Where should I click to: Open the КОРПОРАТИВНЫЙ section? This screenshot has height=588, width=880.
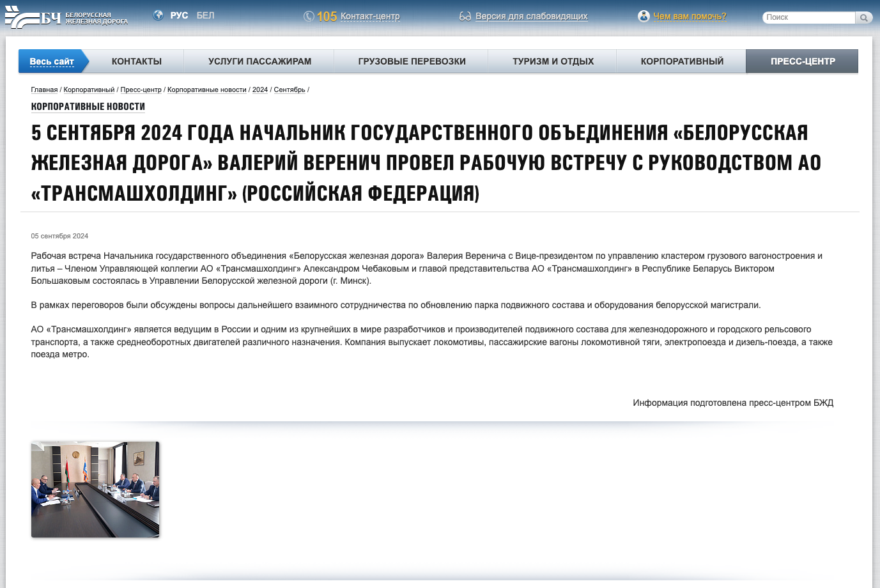coord(681,61)
